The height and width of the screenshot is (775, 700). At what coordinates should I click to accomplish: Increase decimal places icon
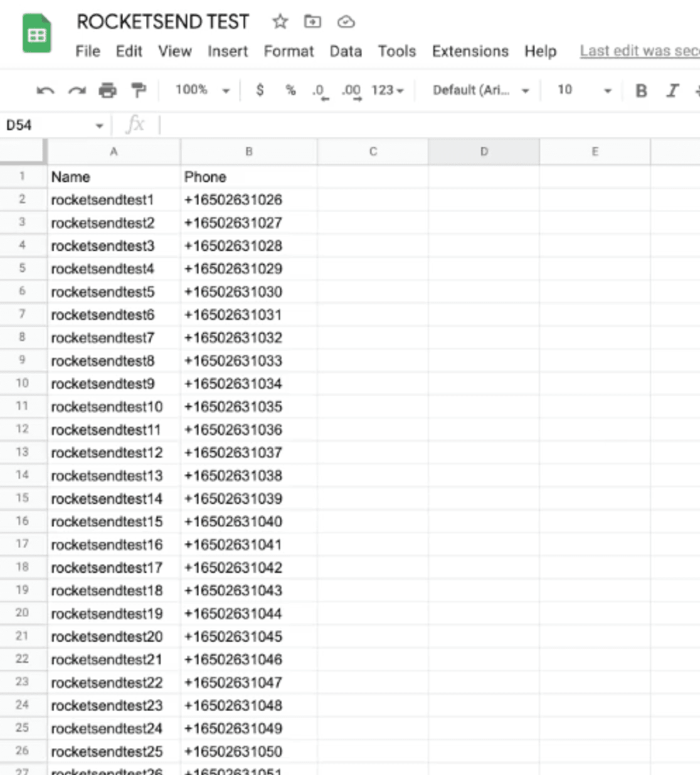[350, 90]
